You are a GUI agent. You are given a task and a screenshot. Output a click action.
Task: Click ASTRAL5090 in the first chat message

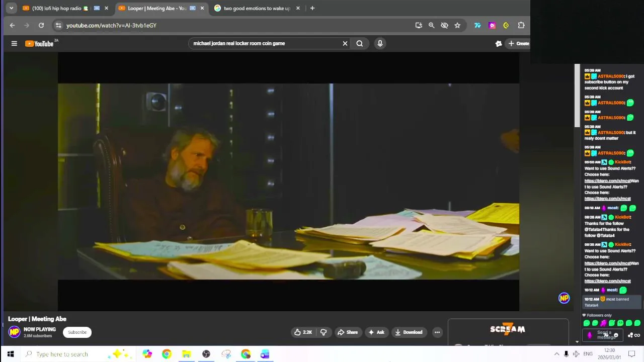pos(611,76)
